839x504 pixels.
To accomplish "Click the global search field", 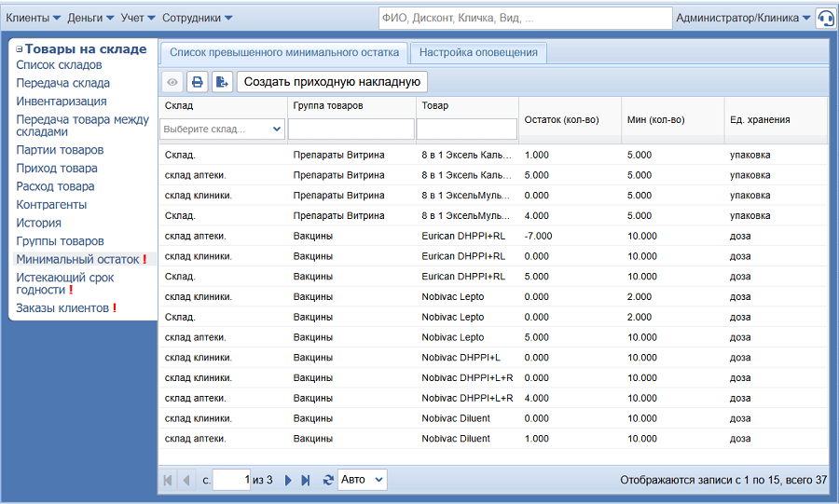I will tap(525, 18).
